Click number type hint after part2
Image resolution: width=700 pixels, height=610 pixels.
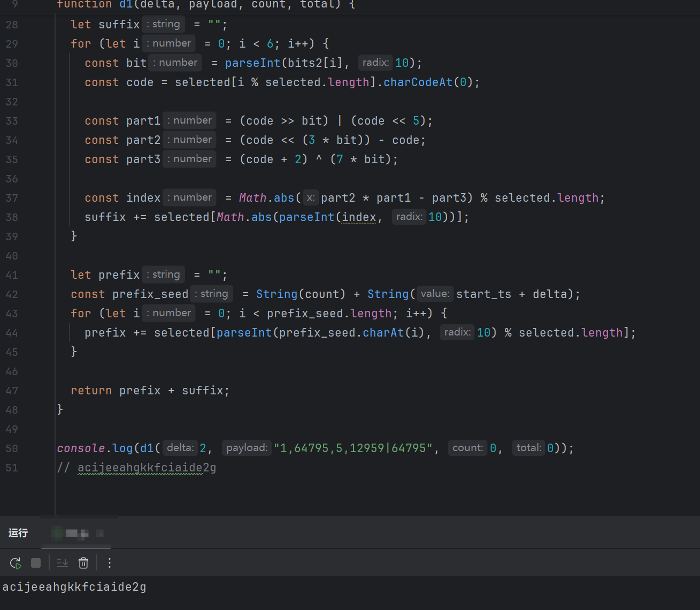190,140
